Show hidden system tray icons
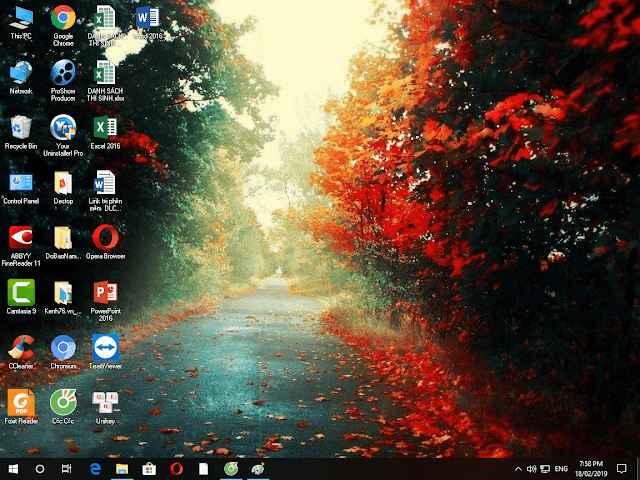Screen dimensions: 640x480 pyautogui.click(x=518, y=468)
